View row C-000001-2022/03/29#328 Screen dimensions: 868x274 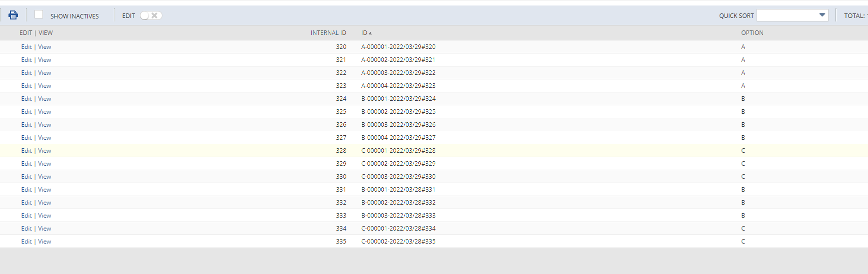[x=44, y=151]
